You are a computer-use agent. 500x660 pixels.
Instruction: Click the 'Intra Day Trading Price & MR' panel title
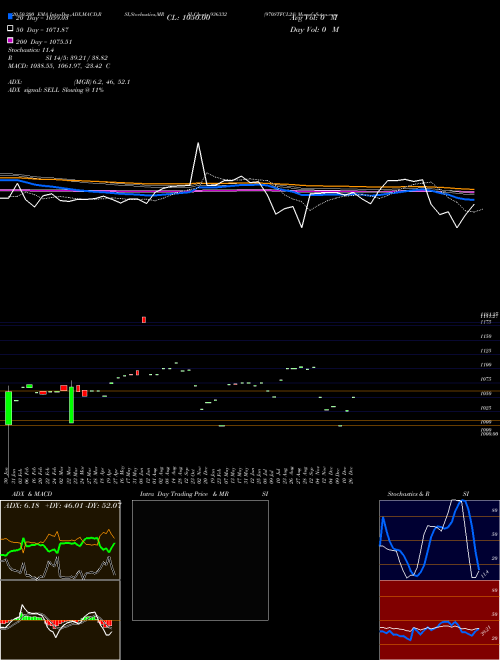184,494
